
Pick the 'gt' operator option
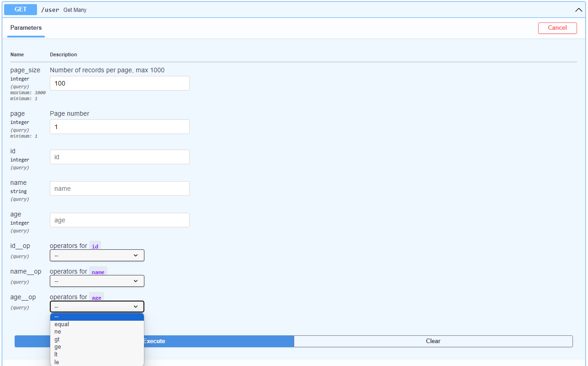point(97,339)
